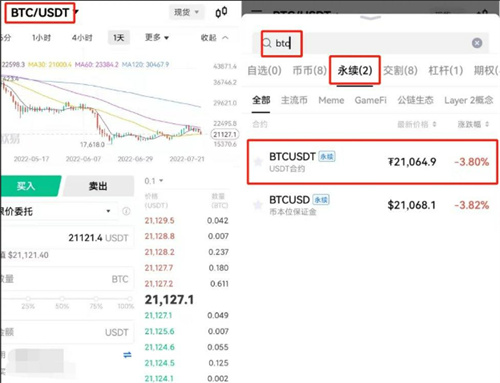Switch to the 自选(0) tab

click(264, 71)
